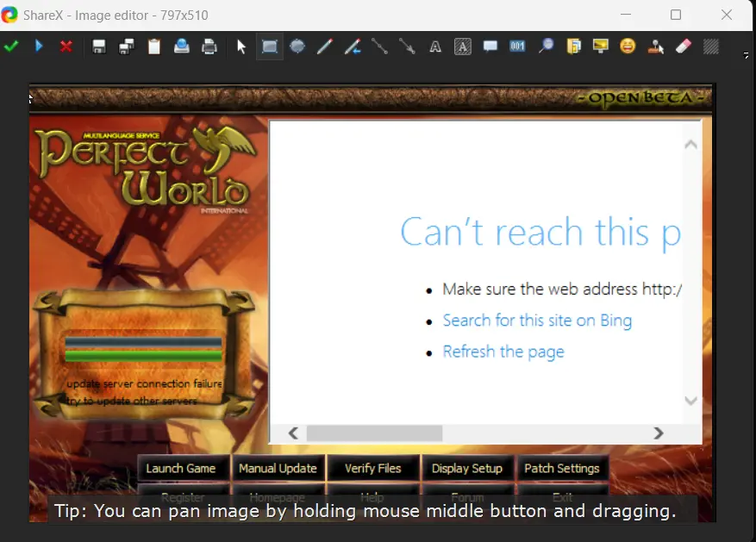Click the Open Beta banner text

tap(642, 98)
